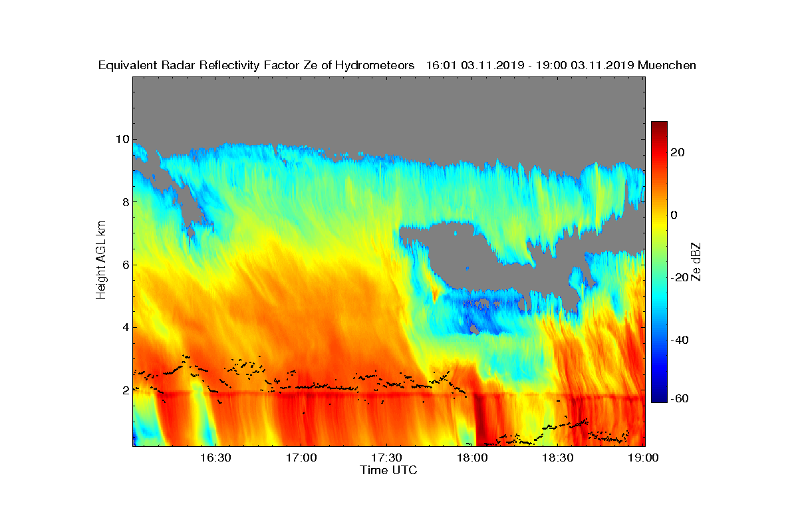
Task: Click the height tick label '10'
Action: pos(121,139)
